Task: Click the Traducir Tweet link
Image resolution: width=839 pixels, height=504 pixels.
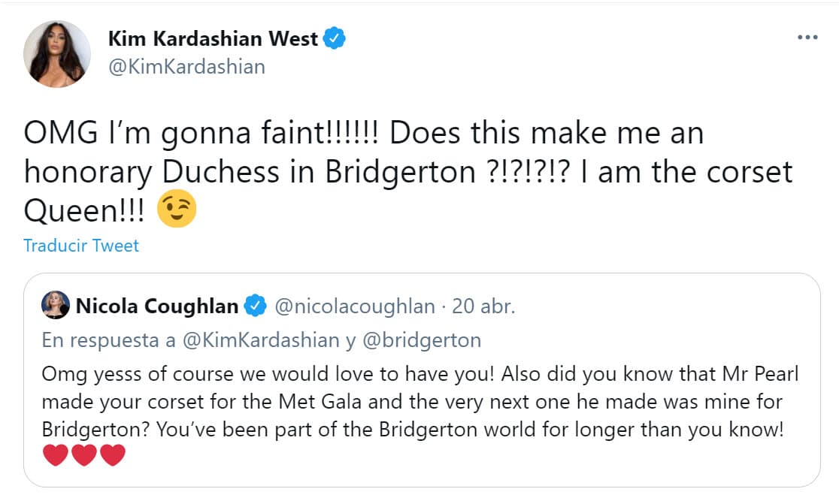Action: click(x=80, y=246)
